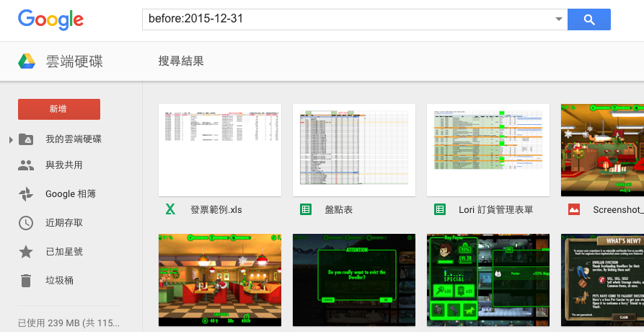The width and height of the screenshot is (644, 332).
Task: Click the red 新增 button
Action: (x=58, y=109)
